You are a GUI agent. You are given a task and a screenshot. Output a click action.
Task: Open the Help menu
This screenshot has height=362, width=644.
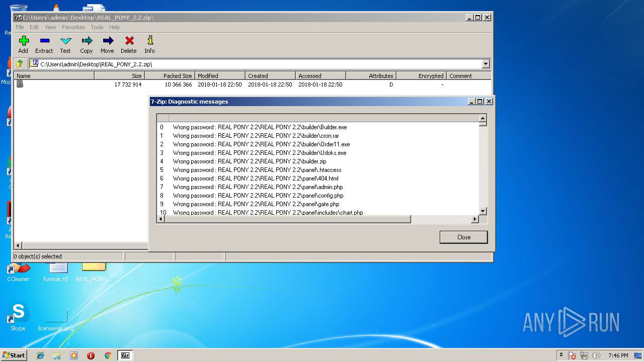pos(115,27)
